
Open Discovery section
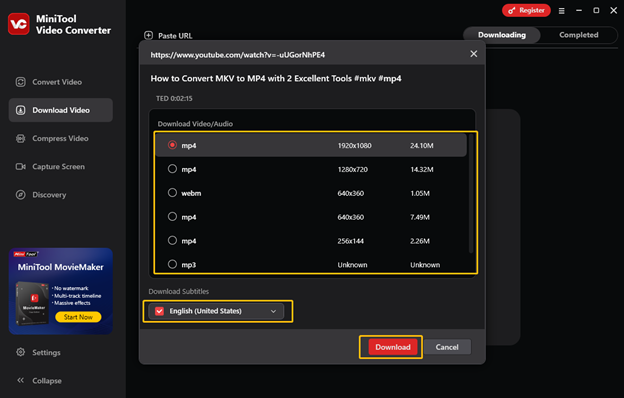60,195
